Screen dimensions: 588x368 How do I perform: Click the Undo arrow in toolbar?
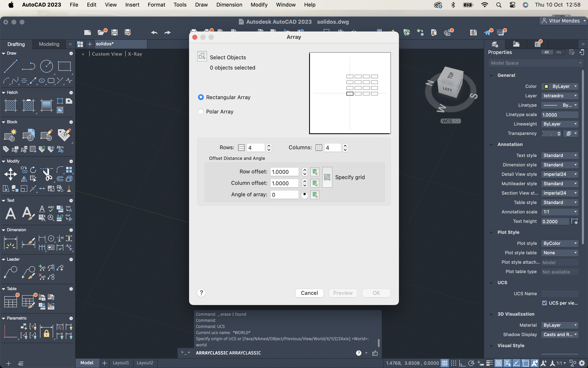point(154,32)
